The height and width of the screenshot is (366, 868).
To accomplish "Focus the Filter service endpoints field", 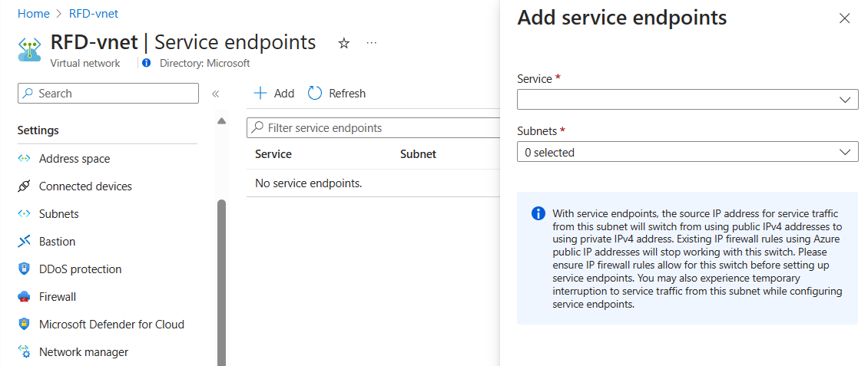I will 373,127.
